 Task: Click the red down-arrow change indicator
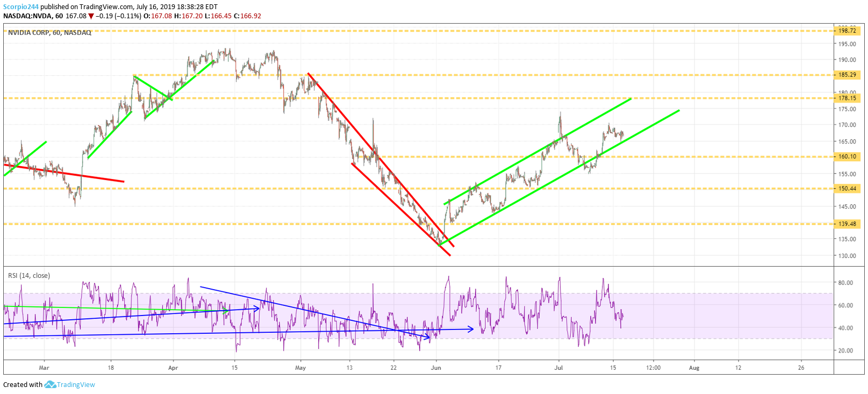click(x=91, y=16)
